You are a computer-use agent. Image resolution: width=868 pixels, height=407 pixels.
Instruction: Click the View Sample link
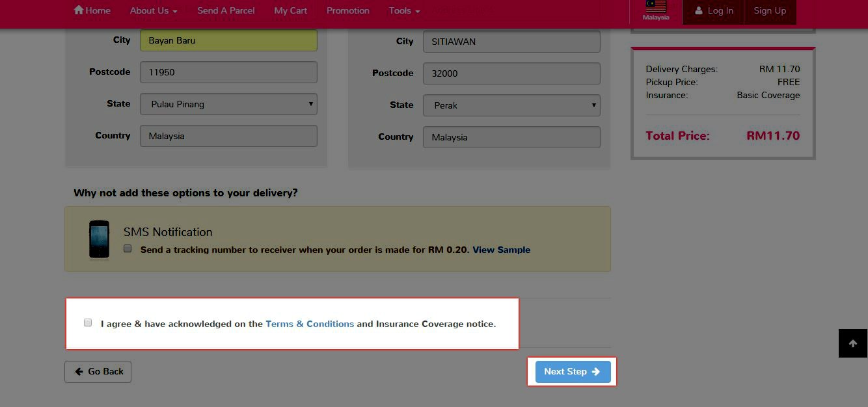[x=501, y=250]
